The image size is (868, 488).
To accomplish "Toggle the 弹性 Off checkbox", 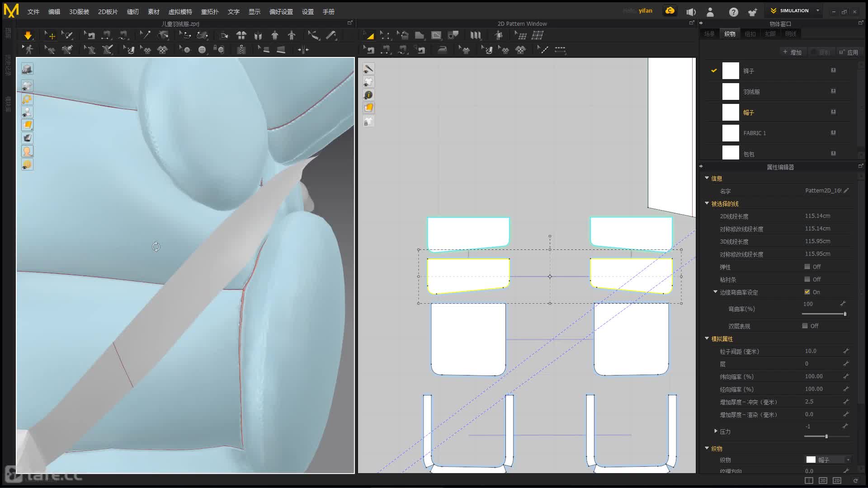I will (807, 267).
